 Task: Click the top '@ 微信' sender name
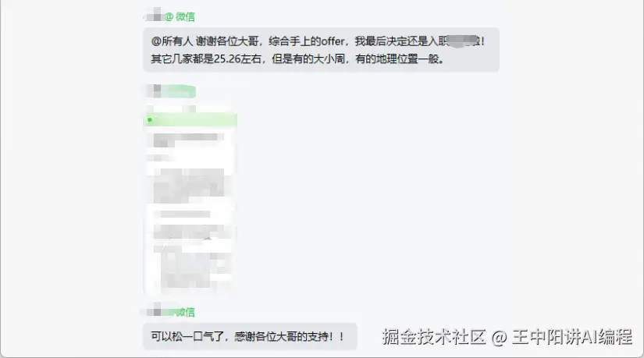pyautogui.click(x=180, y=17)
